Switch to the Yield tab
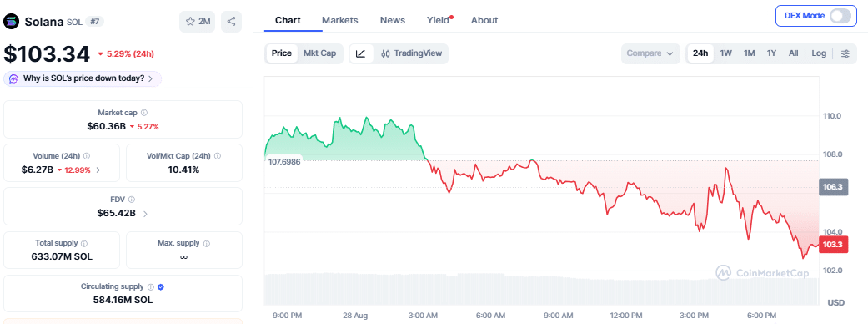 pyautogui.click(x=438, y=20)
